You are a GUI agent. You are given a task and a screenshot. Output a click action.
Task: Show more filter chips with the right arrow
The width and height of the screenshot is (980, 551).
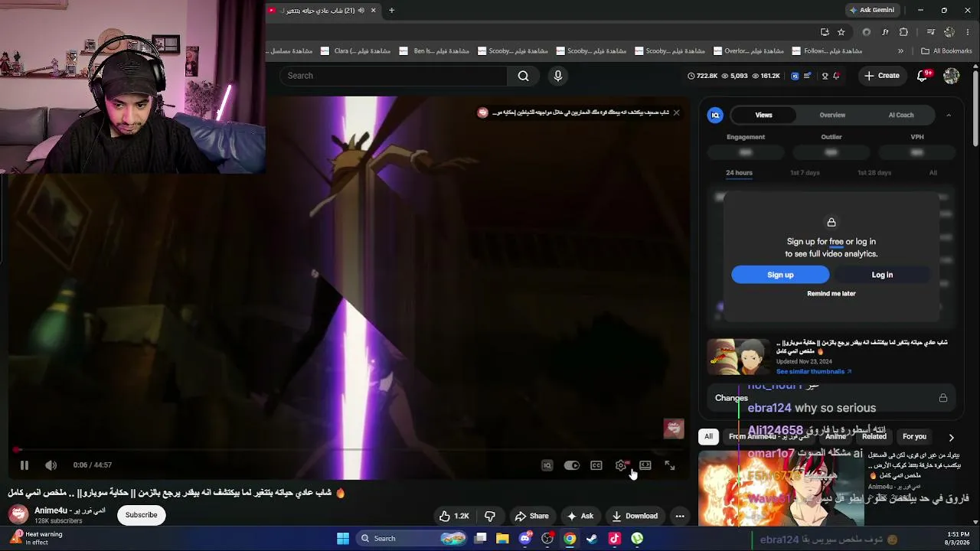[951, 438]
